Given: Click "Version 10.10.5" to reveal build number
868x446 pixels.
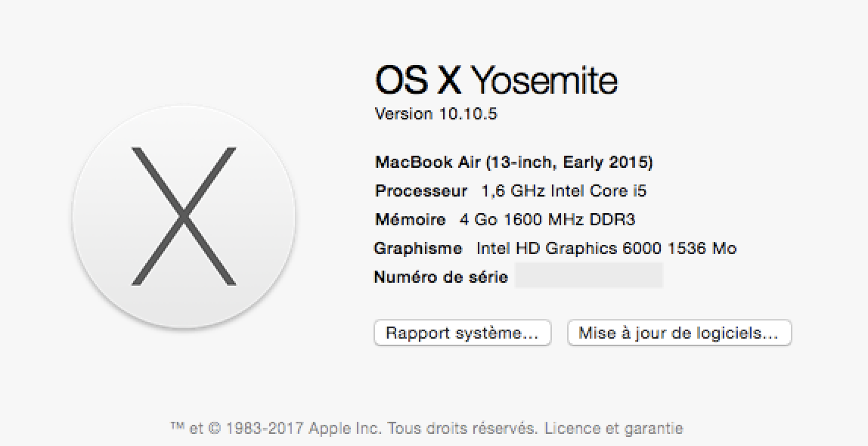Looking at the screenshot, I should pos(436,114).
